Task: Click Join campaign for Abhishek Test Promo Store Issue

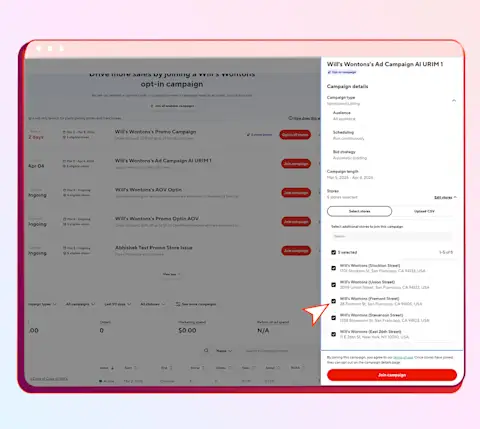Action: [296, 251]
